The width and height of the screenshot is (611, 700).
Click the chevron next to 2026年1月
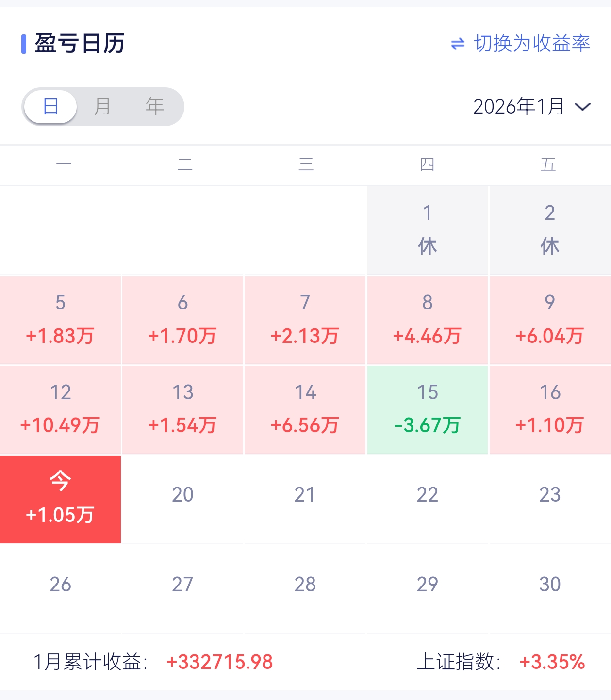click(x=582, y=107)
